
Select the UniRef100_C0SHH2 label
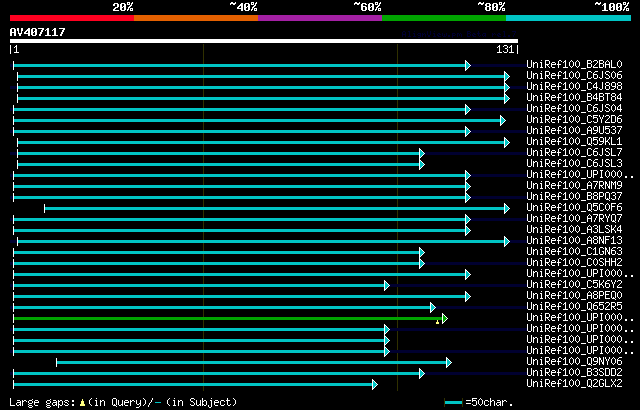point(574,263)
